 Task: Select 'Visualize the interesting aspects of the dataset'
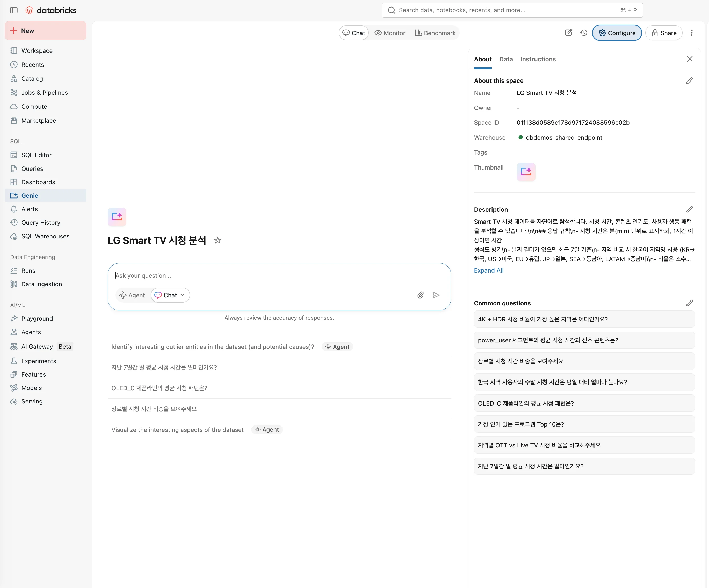279,430
